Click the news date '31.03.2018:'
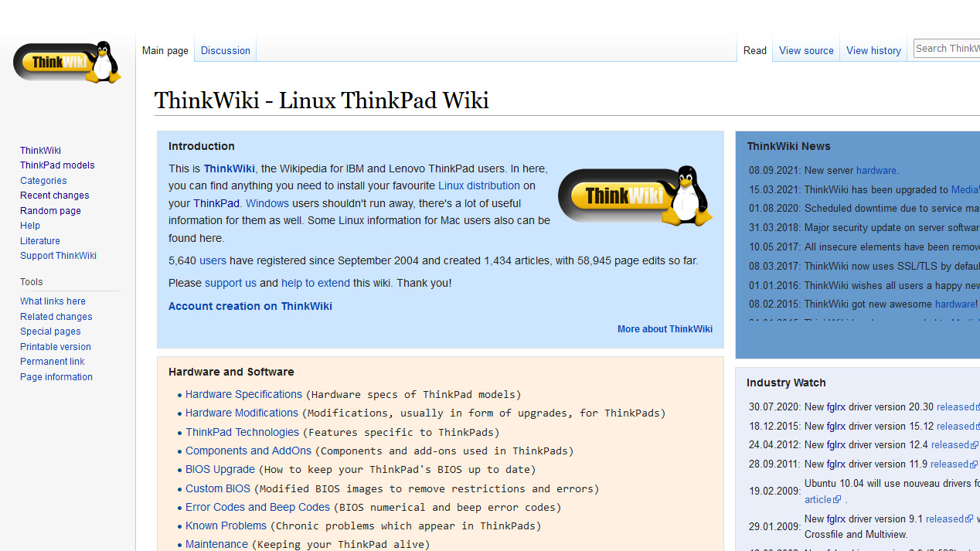This screenshot has width=980, height=551. click(774, 228)
